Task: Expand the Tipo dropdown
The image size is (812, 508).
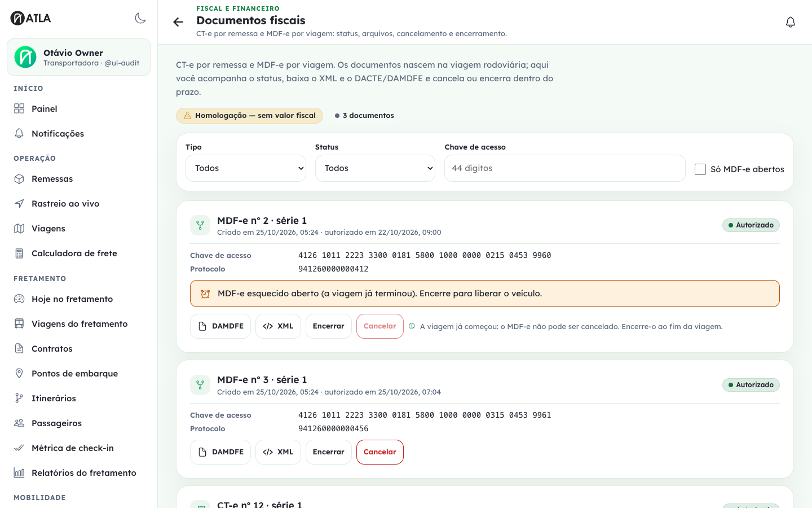Action: [x=246, y=168]
